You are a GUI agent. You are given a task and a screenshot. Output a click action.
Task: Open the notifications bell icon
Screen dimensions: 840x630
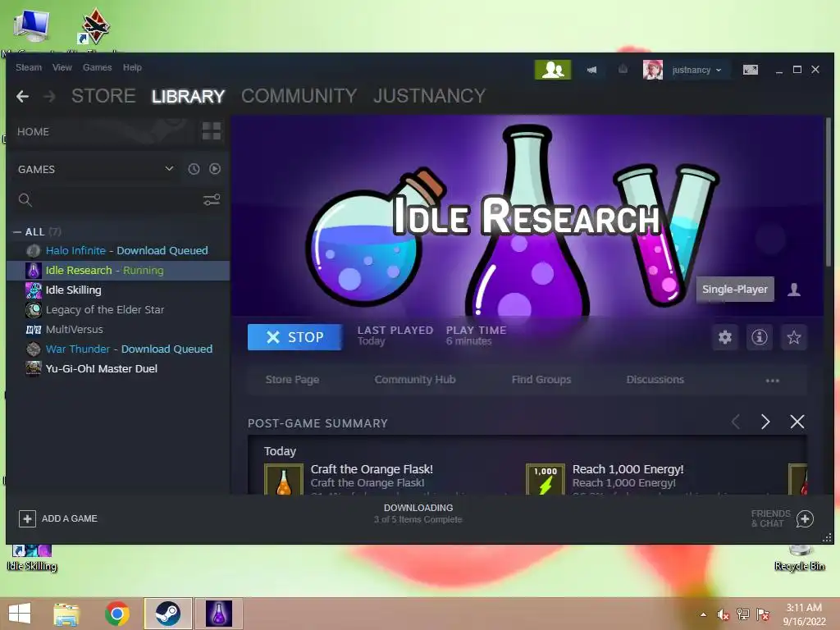point(623,69)
